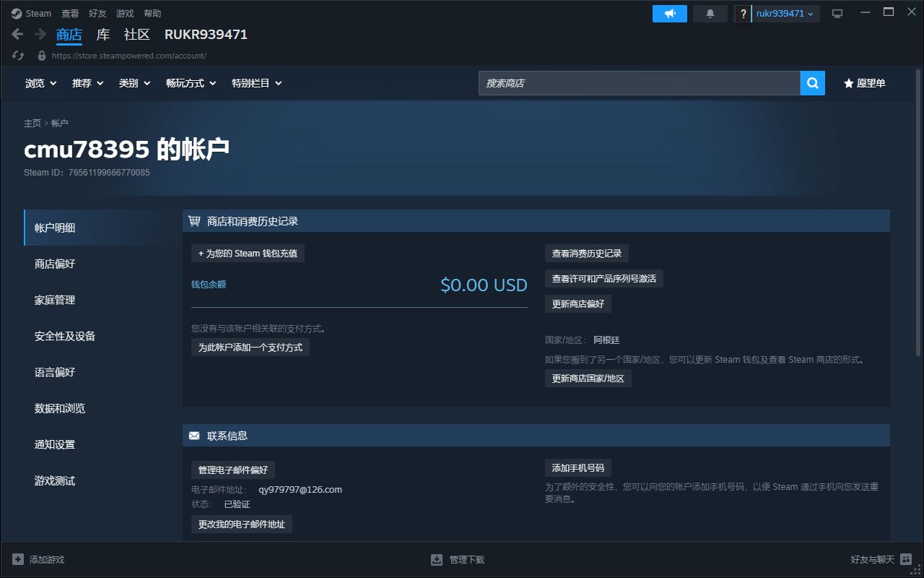Click the back navigation arrow
Screen dimensions: 924x578
18,34
